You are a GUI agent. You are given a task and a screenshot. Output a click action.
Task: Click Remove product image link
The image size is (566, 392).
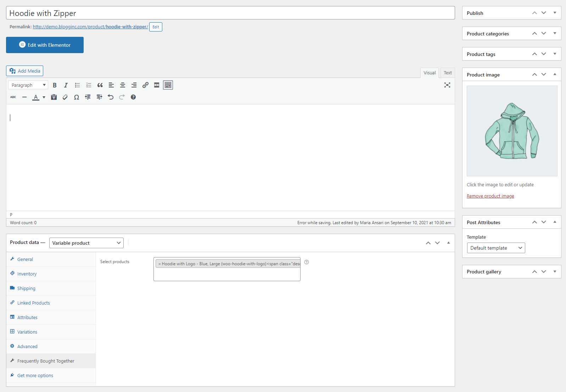490,196
